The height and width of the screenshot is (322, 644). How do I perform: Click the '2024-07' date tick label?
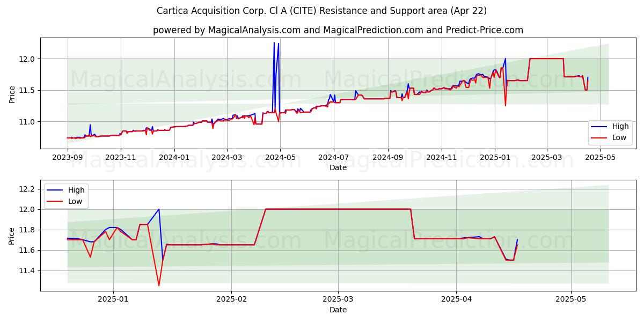333,158
